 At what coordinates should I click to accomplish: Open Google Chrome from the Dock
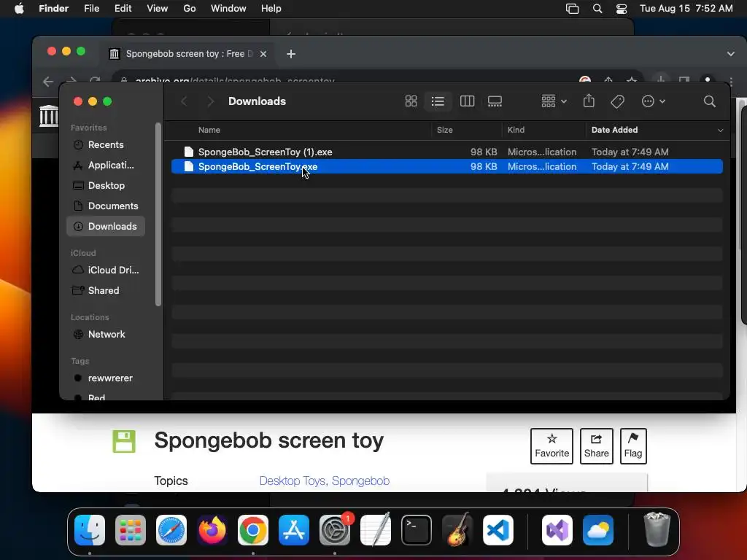(253, 529)
